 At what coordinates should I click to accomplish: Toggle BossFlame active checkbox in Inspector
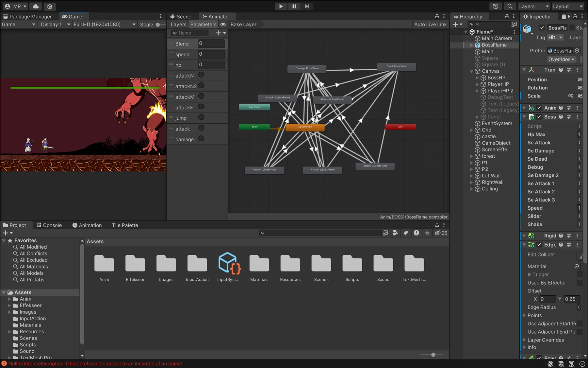[x=542, y=28]
